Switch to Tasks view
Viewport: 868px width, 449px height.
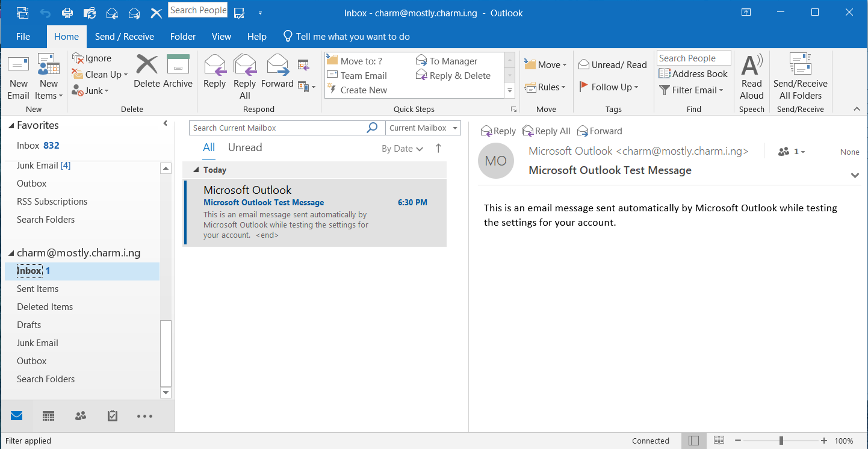[x=112, y=416]
